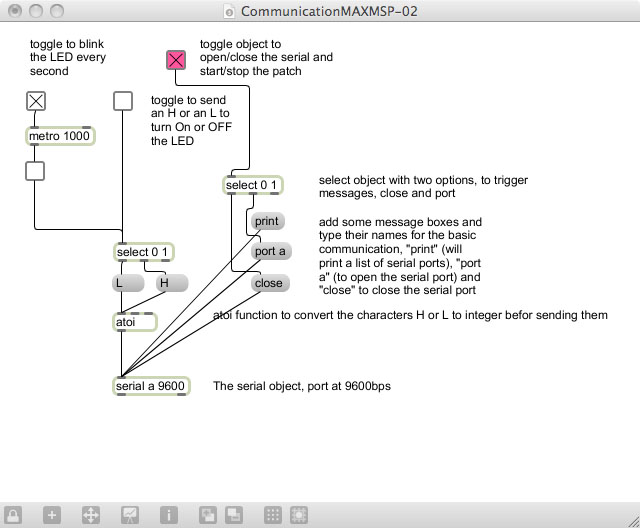Open the new object plus icon
Viewport: 640px width, 528px height.
coord(52,515)
